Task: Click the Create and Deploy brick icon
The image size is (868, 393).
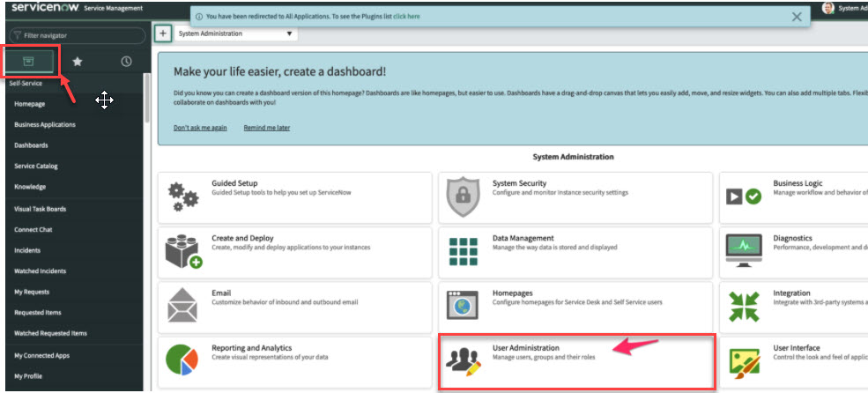Action: [x=184, y=251]
